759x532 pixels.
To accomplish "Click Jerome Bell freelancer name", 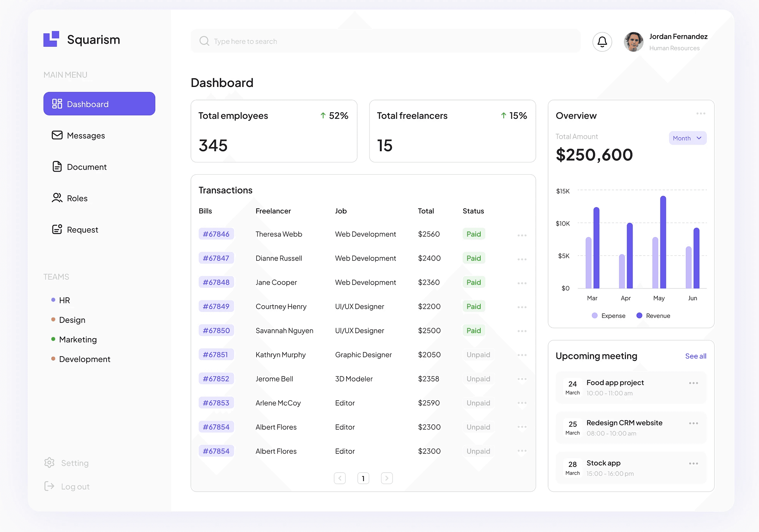I will 274,379.
